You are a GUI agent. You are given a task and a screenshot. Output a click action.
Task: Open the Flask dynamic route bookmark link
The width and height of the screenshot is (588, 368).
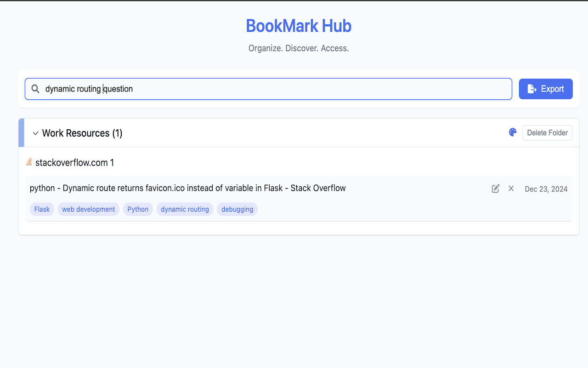[187, 188]
